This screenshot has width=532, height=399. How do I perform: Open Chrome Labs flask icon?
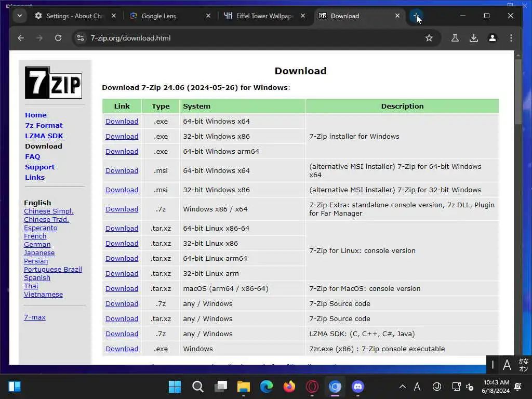pyautogui.click(x=455, y=38)
